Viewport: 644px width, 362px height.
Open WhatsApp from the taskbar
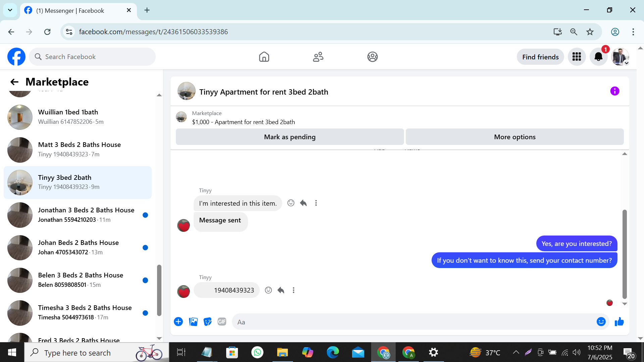257,352
